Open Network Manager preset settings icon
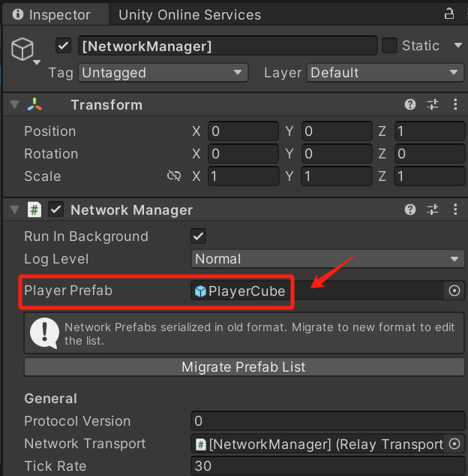The image size is (468, 476). 433,210
